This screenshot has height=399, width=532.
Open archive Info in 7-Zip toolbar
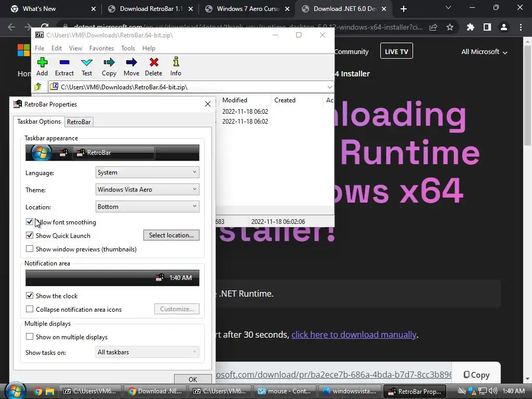pos(176,66)
